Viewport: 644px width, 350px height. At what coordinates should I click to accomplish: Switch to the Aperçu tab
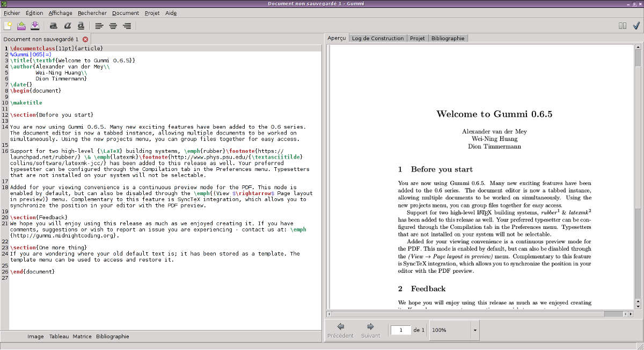tap(336, 38)
